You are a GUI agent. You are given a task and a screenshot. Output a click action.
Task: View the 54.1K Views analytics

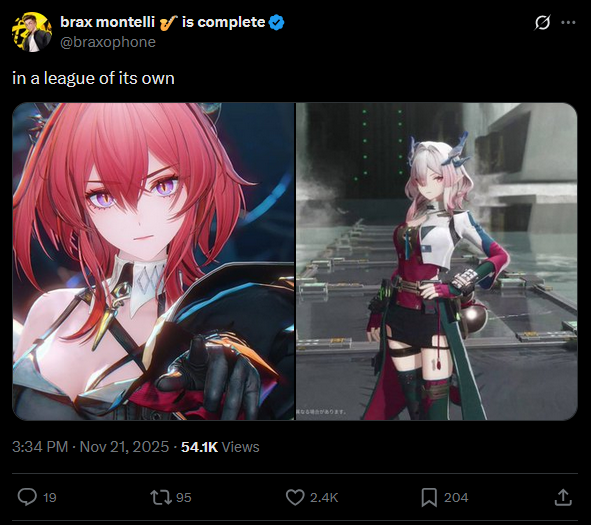coord(220,447)
